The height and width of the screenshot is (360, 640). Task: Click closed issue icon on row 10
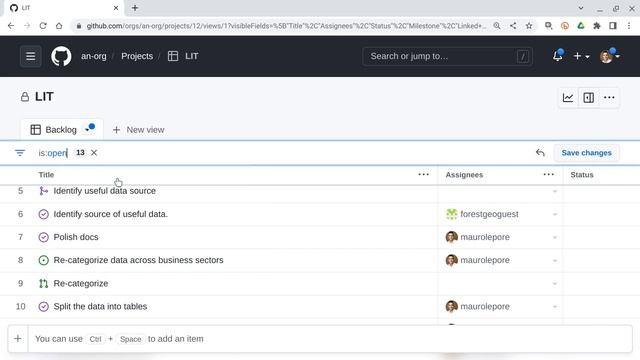coord(43,307)
